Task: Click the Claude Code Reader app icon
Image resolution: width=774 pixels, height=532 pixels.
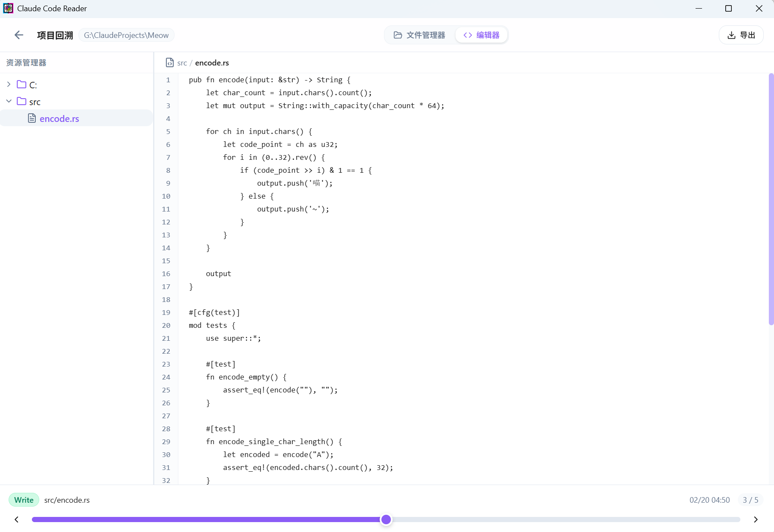Action: (8, 8)
